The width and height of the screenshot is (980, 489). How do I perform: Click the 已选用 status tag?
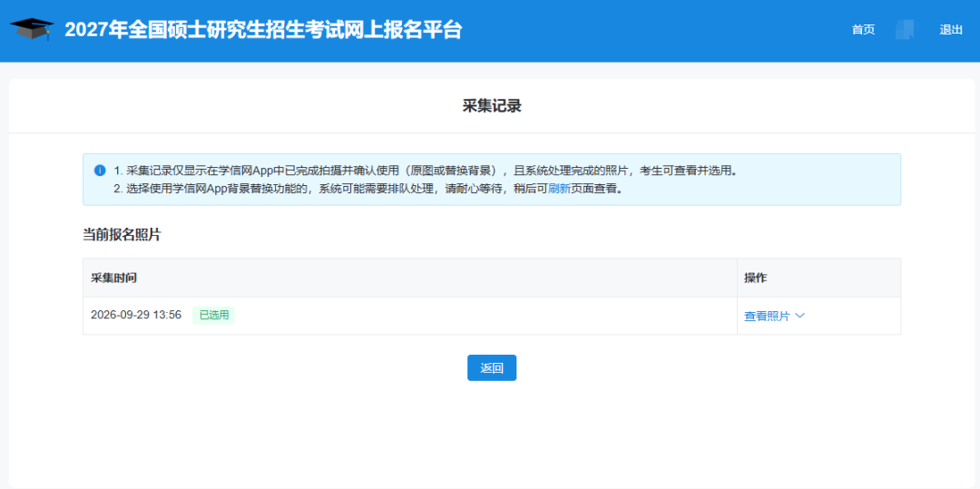click(x=214, y=316)
